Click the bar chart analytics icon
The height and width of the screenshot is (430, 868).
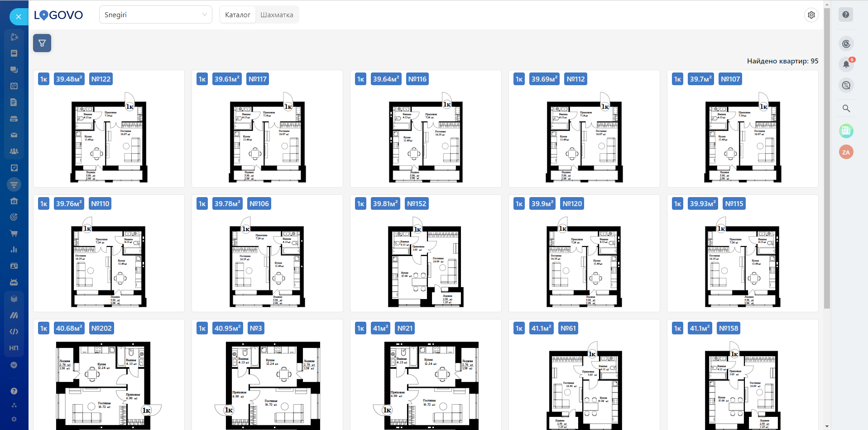(x=14, y=250)
